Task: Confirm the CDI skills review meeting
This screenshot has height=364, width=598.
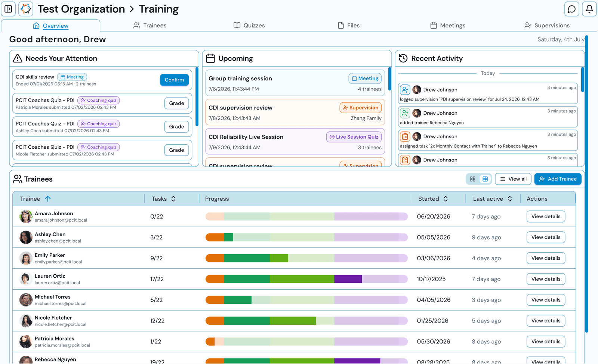Action: [x=174, y=80]
